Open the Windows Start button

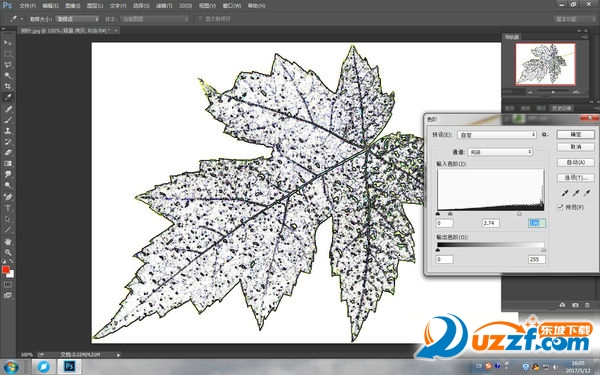10,367
